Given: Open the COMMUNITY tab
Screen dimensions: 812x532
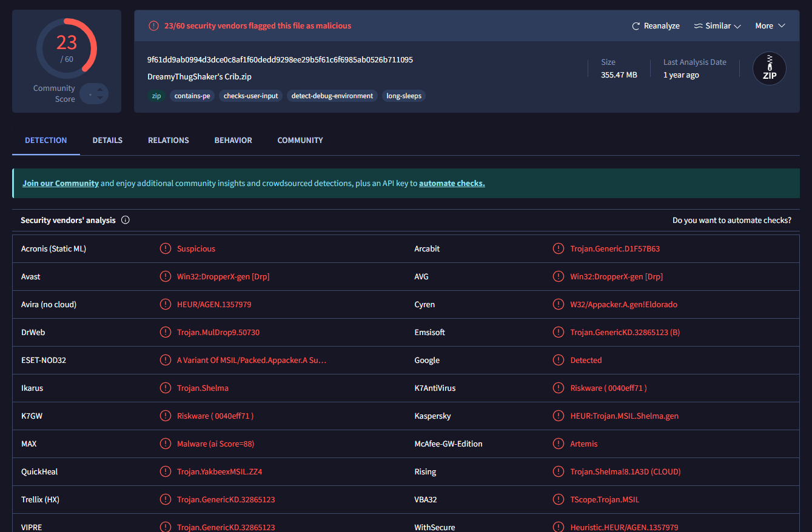Looking at the screenshot, I should (300, 140).
